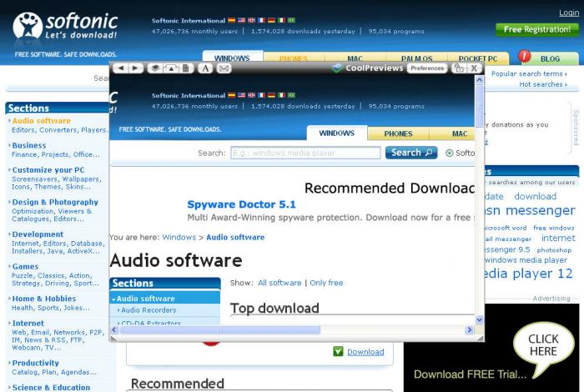Click green check icon beside Download

[338, 351]
